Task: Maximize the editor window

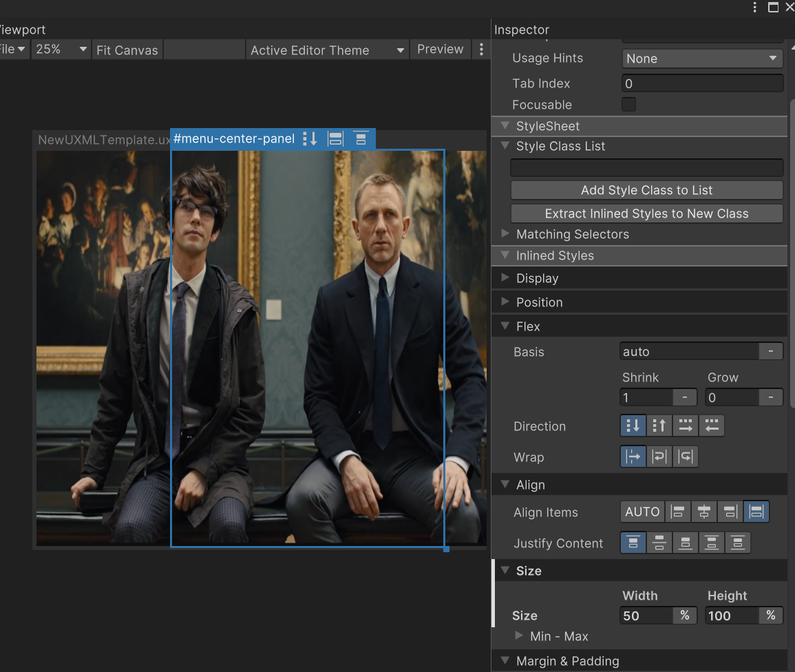Action: pos(773,7)
